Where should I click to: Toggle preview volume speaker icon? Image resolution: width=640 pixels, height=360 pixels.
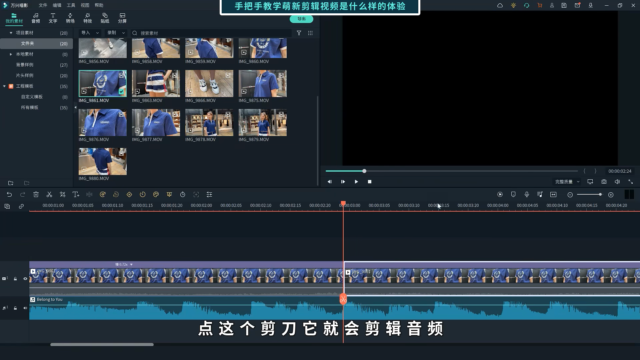pyautogui.click(x=618, y=182)
